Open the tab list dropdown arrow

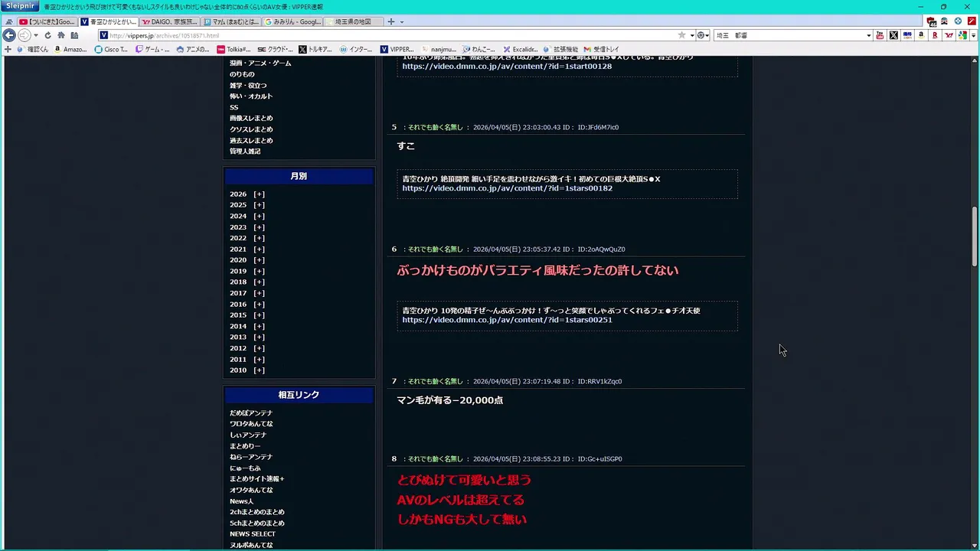[x=402, y=21]
